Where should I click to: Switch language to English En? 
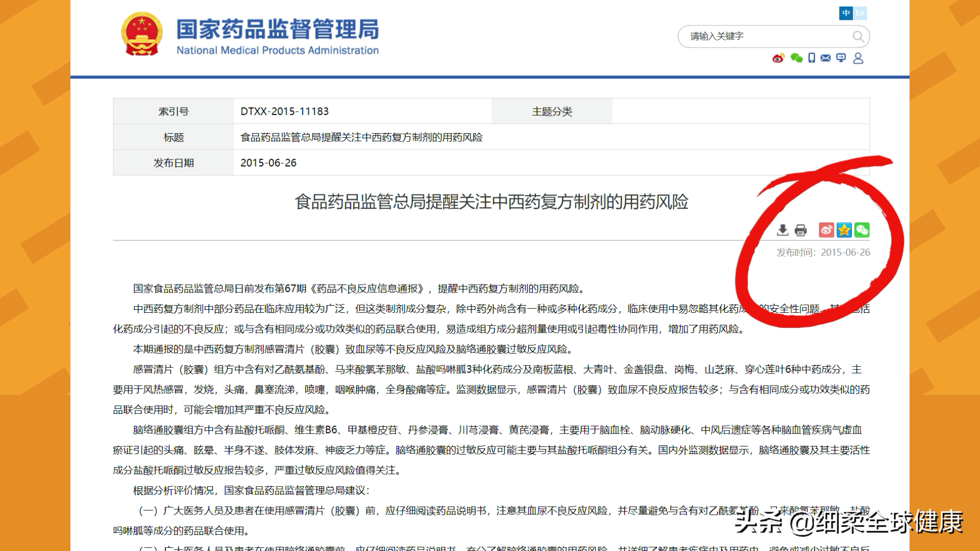(860, 13)
